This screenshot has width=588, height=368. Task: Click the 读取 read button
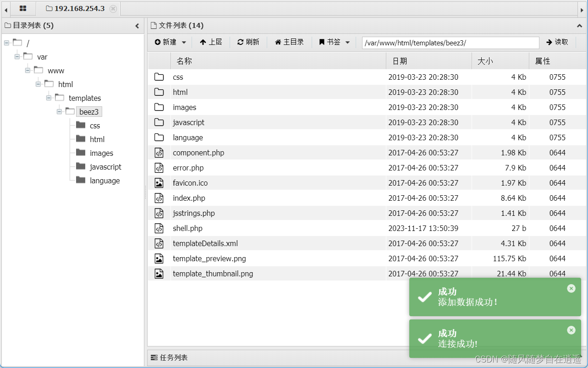[557, 42]
